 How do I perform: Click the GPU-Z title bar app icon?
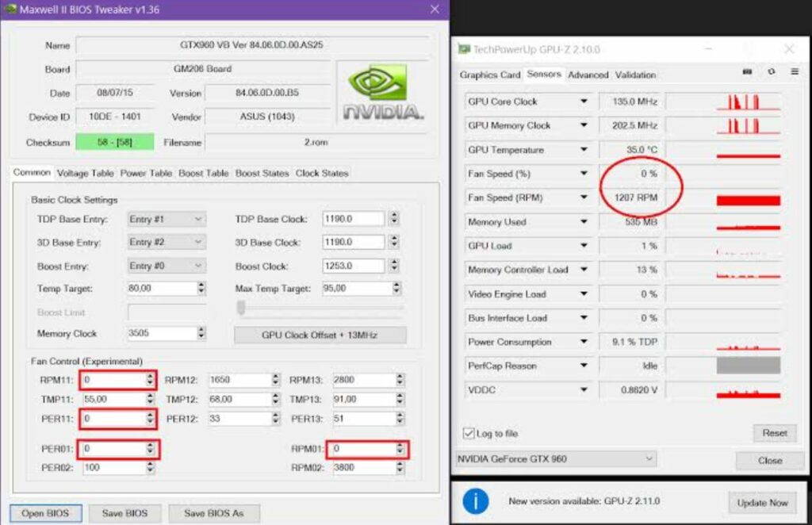coord(464,49)
